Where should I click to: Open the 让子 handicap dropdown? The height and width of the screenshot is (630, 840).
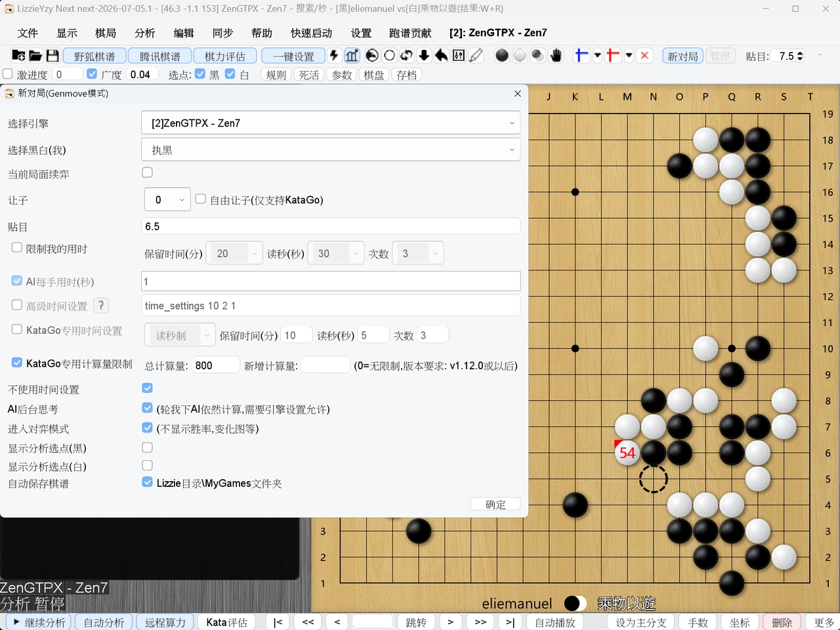(167, 199)
